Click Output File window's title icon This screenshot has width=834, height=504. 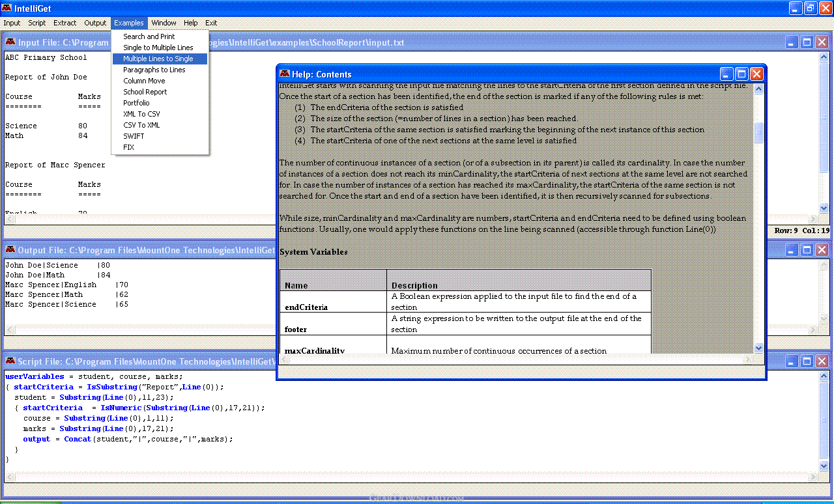click(x=10, y=250)
